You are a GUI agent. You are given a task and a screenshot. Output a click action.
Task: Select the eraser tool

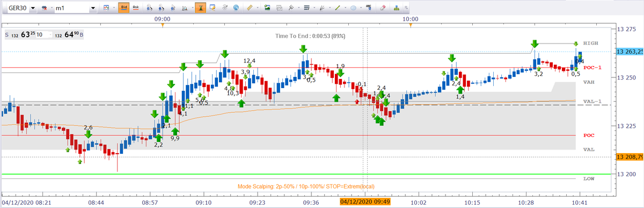(383, 8)
